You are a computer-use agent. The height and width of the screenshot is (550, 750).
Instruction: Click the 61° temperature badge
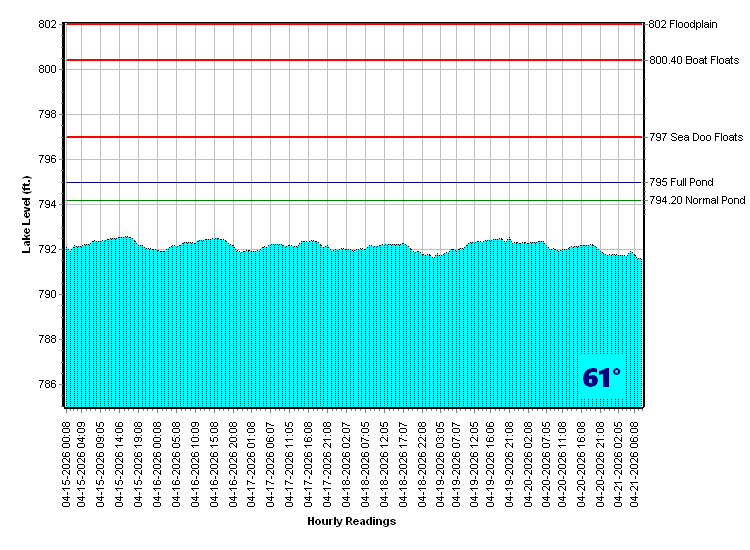coord(601,378)
